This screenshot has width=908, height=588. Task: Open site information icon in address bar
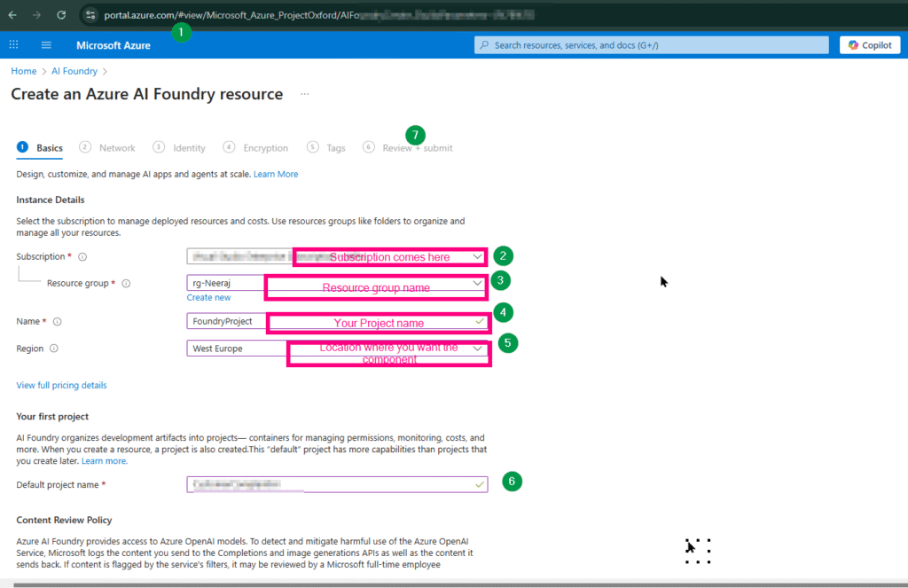(90, 15)
